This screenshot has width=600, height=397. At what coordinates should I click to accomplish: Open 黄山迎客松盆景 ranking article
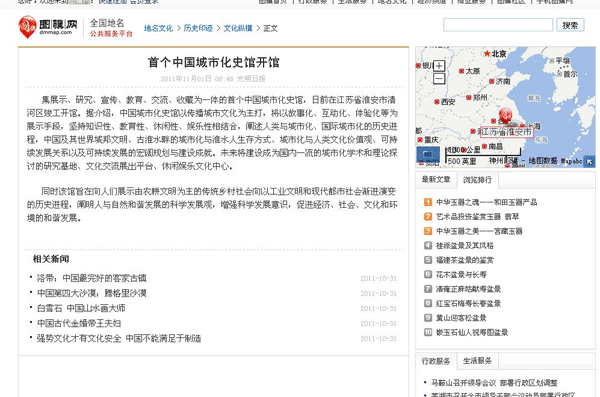[461, 318]
